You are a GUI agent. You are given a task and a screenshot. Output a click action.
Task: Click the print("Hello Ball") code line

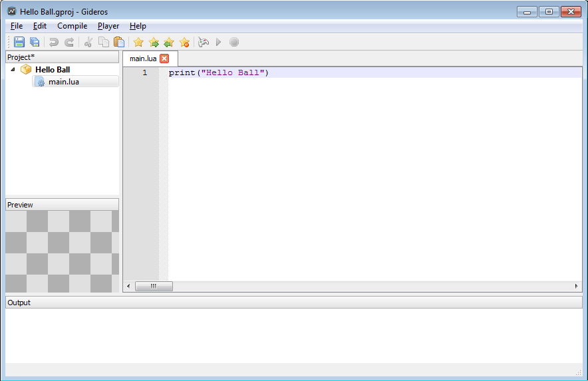pos(219,72)
